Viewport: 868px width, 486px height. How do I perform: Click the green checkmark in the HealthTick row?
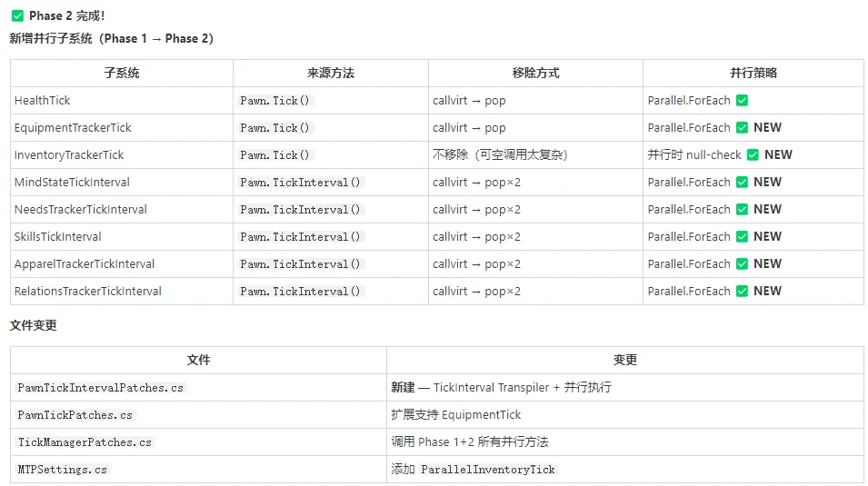743,101
